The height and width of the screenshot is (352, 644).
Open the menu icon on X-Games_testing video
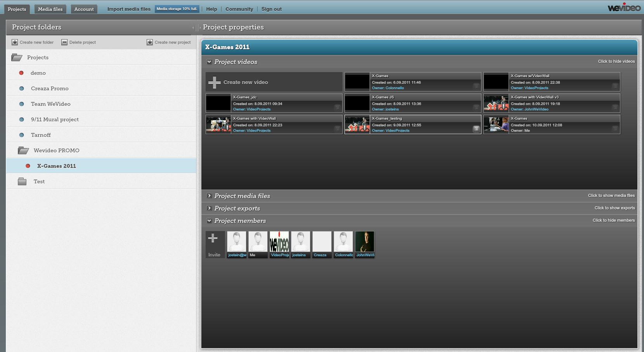coord(476,129)
